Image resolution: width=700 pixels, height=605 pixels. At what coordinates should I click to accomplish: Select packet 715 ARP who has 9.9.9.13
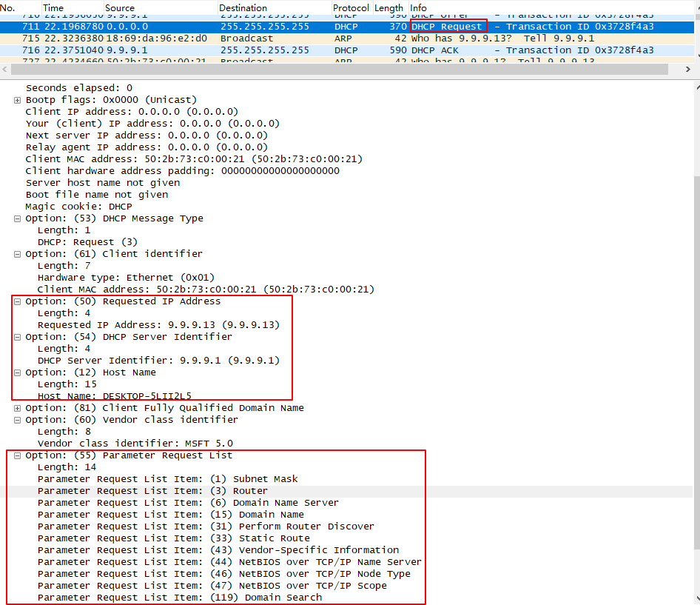[x=347, y=39]
